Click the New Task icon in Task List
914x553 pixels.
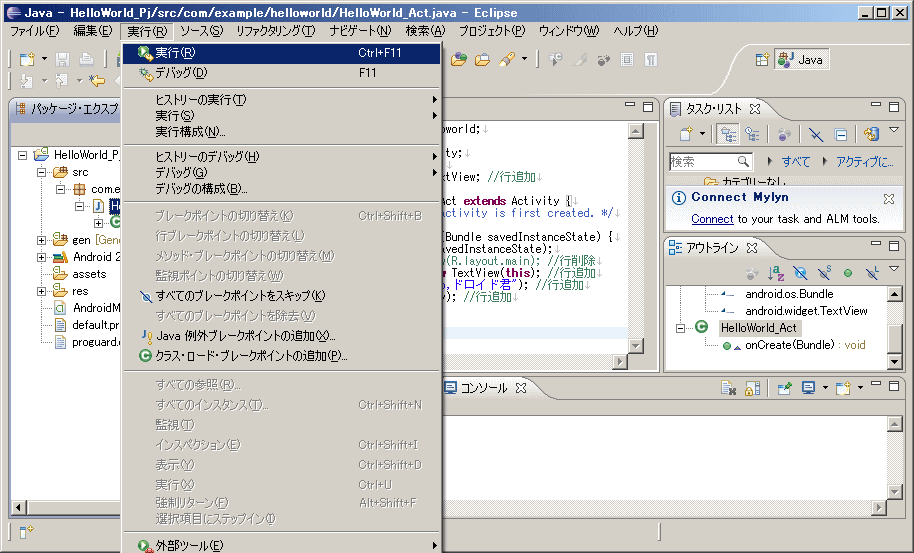tap(686, 135)
